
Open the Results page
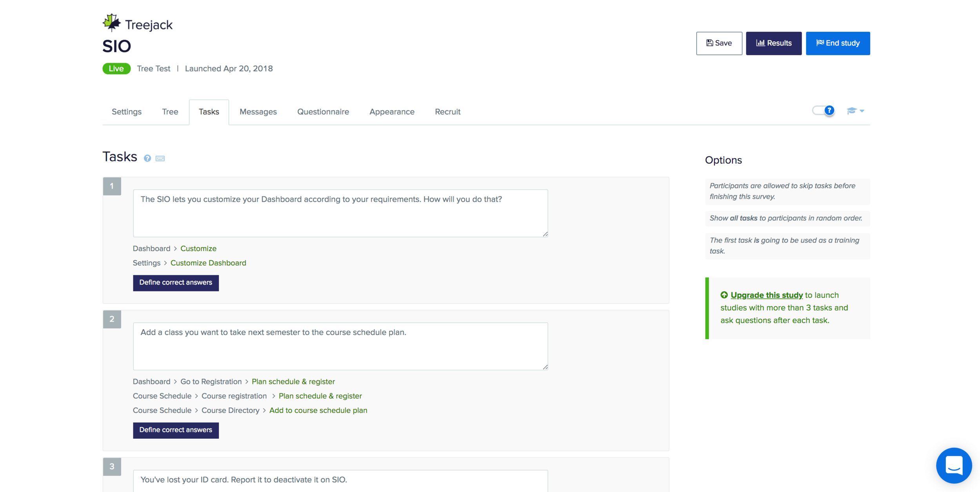coord(773,43)
